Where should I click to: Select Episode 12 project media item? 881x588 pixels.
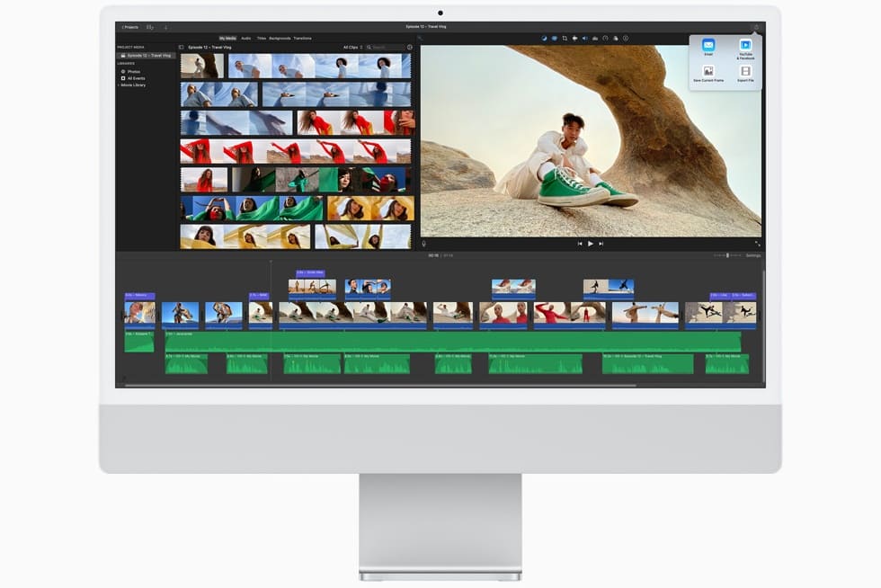tap(147, 56)
